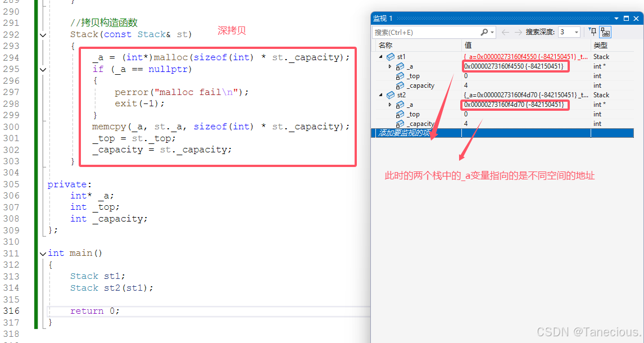This screenshot has height=343, width=644.
Task: Click the 值 column header
Action: [x=468, y=45]
